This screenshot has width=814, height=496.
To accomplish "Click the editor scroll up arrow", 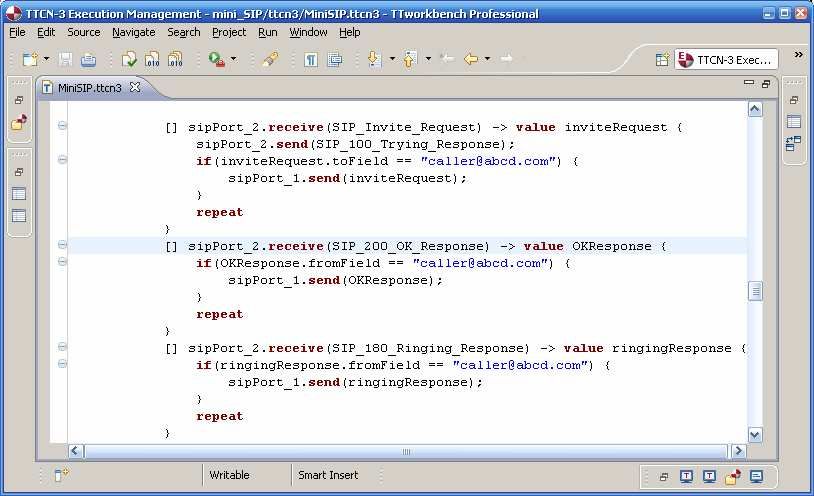I will 755,109.
